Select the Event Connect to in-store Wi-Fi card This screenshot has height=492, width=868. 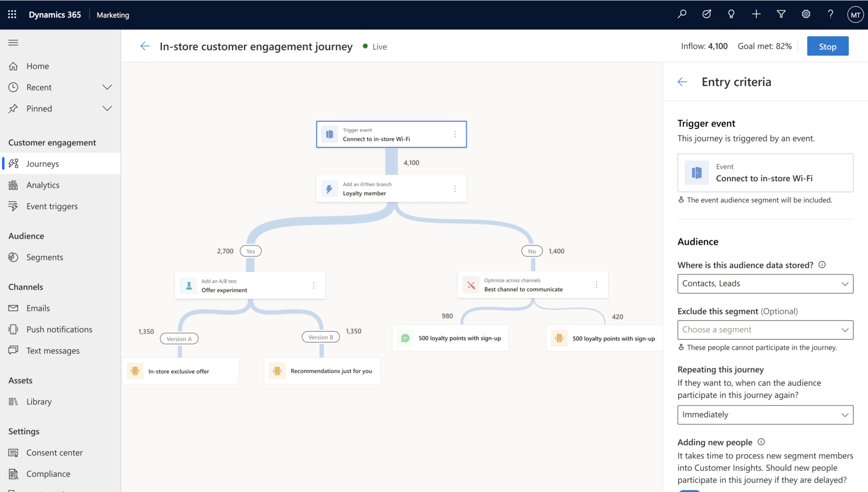765,173
